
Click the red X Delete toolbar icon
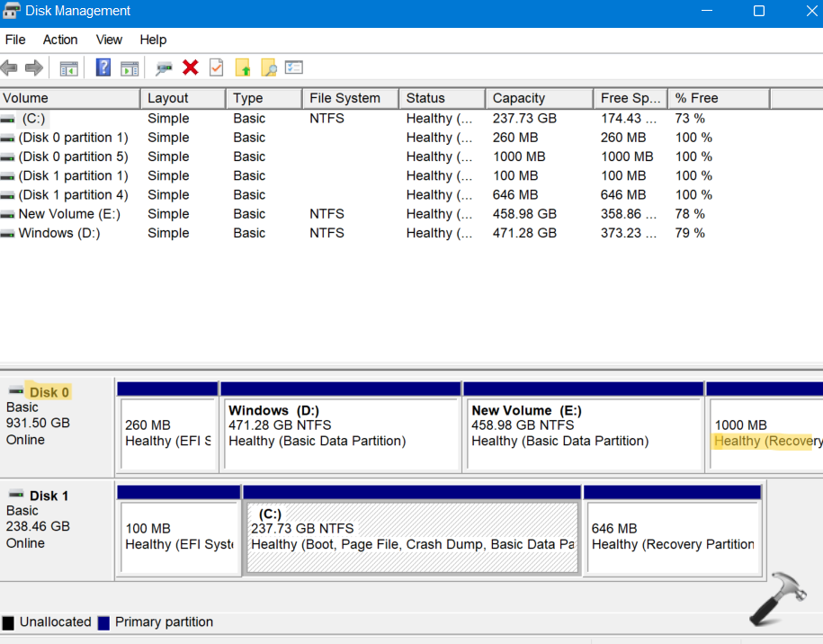(190, 67)
